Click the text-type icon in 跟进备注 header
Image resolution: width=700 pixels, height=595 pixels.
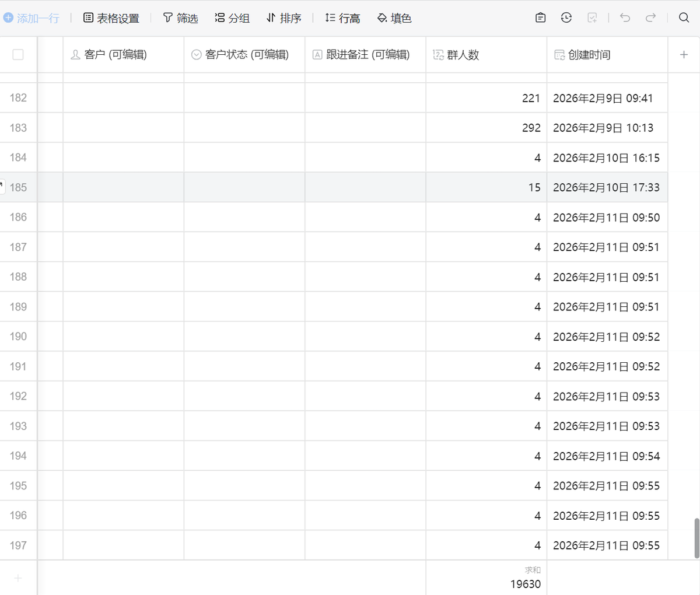pos(317,55)
